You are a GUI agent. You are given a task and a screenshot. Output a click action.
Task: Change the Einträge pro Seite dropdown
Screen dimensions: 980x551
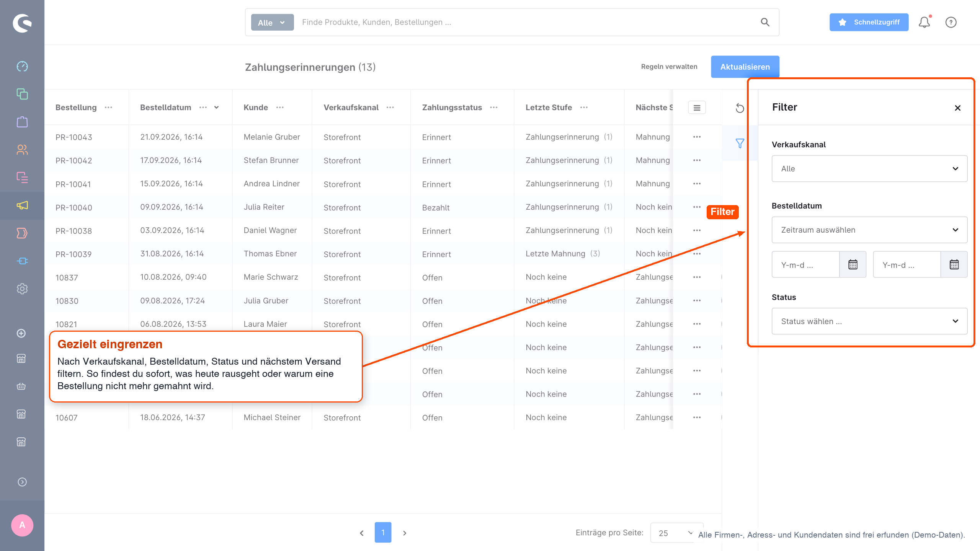pos(676,533)
